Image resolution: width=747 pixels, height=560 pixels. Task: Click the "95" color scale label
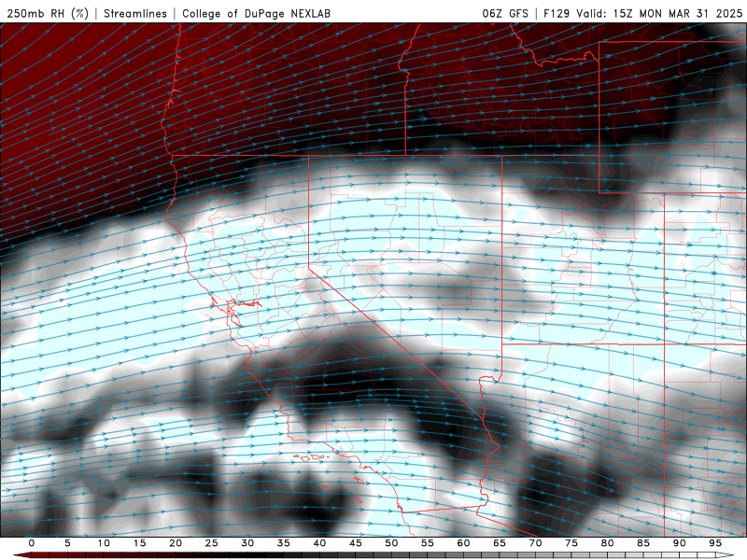tap(715, 543)
